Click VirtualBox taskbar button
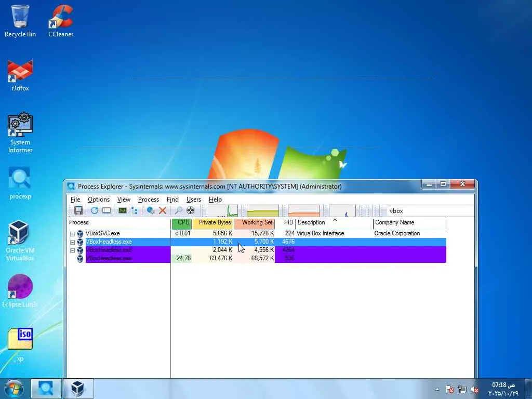Viewport: 532px width, 399px height. click(x=78, y=389)
